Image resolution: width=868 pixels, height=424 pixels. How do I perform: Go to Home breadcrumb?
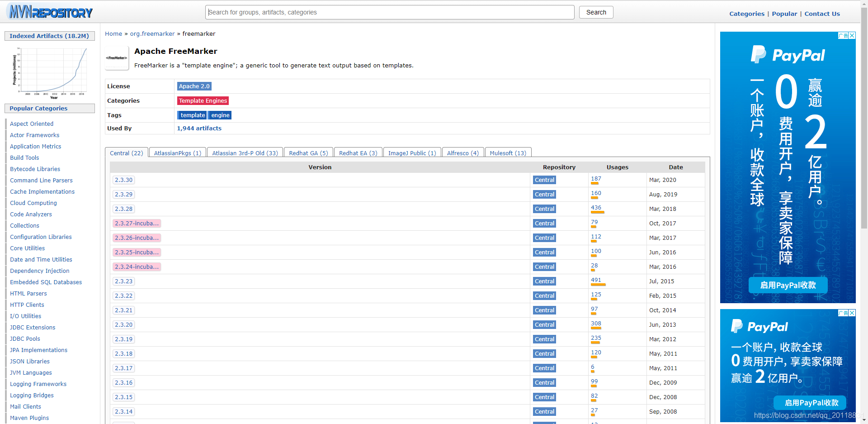coord(113,33)
